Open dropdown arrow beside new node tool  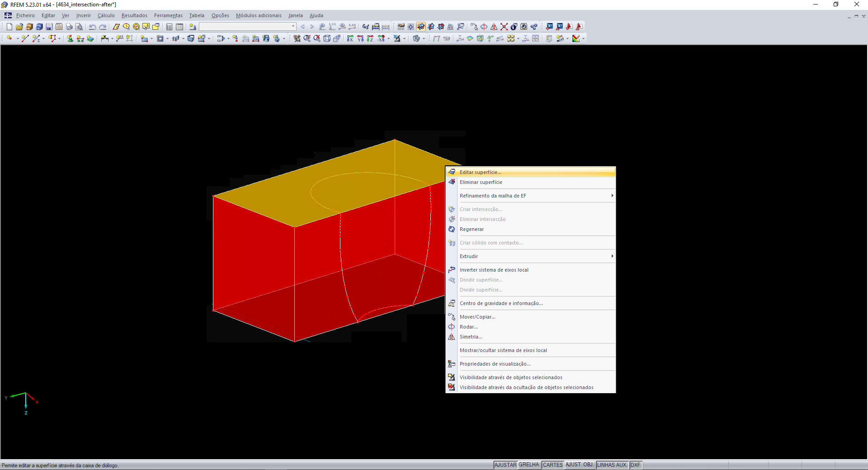tap(18, 39)
